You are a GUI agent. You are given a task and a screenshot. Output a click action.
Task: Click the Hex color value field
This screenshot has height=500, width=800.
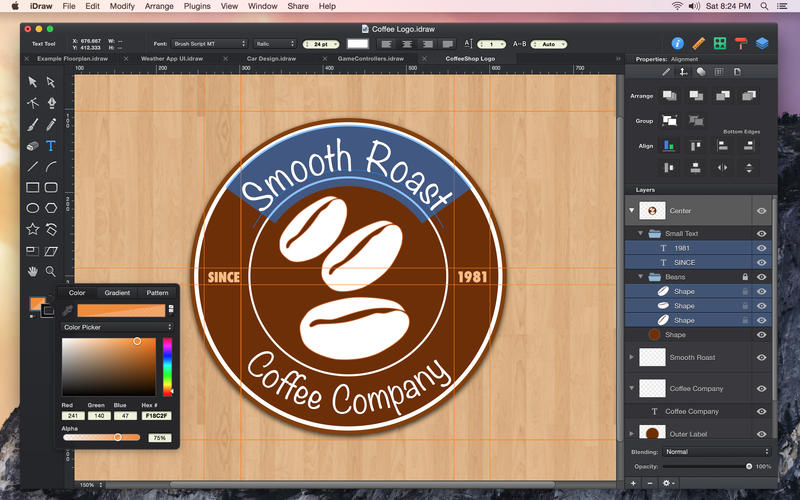157,415
